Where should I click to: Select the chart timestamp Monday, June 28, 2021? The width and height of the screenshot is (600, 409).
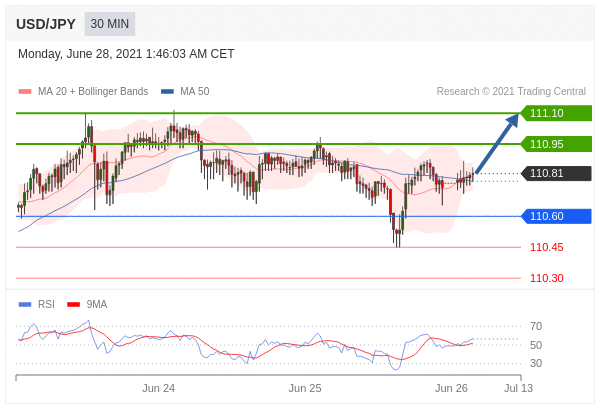(x=126, y=54)
